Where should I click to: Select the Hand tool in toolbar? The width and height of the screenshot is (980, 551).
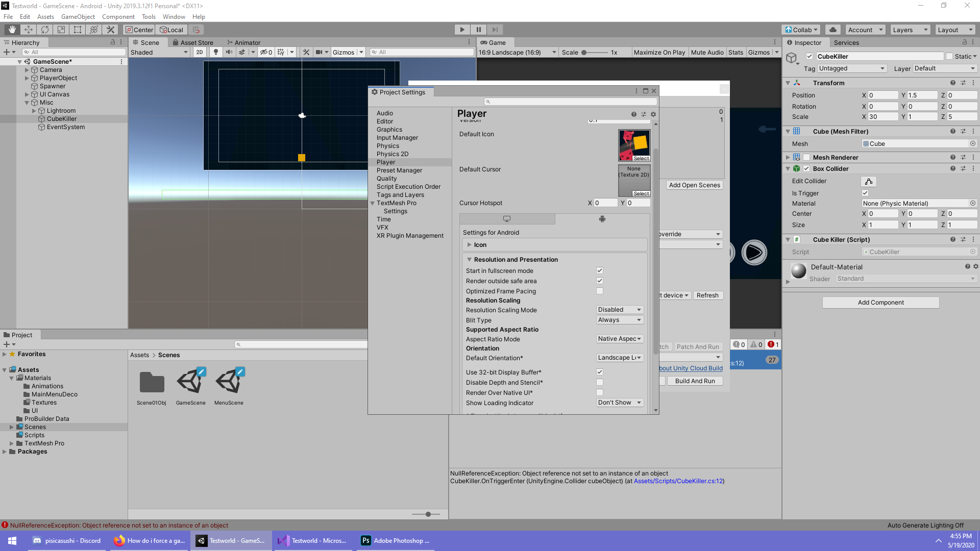[12, 30]
